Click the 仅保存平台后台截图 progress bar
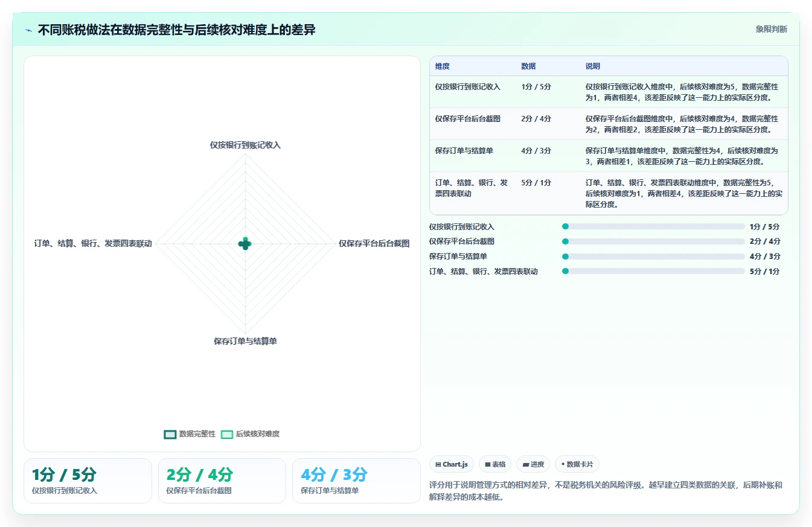Viewport: 812px width, 527px height. pos(653,241)
